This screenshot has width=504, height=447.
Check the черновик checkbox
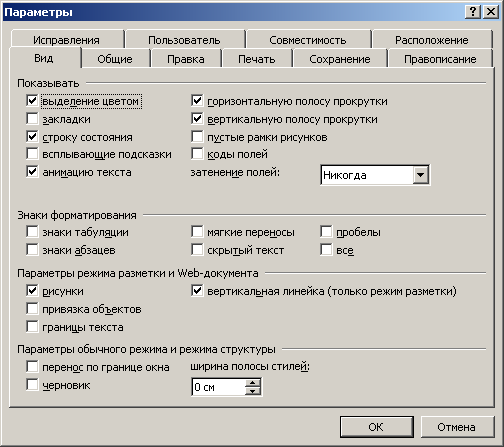click(x=32, y=385)
